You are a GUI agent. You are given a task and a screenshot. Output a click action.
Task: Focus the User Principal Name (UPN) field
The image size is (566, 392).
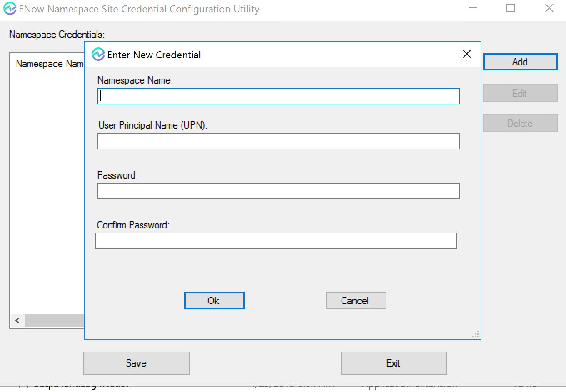278,141
